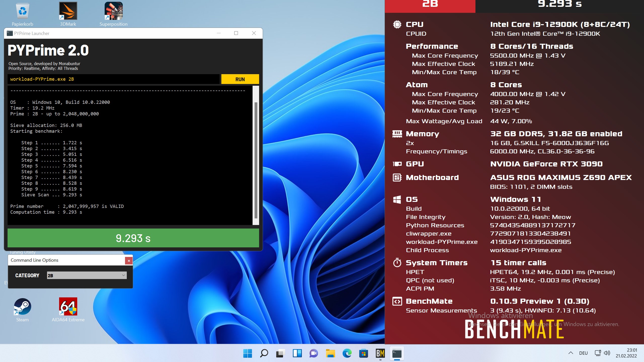Open Microsoft Store from the taskbar

pyautogui.click(x=364, y=353)
